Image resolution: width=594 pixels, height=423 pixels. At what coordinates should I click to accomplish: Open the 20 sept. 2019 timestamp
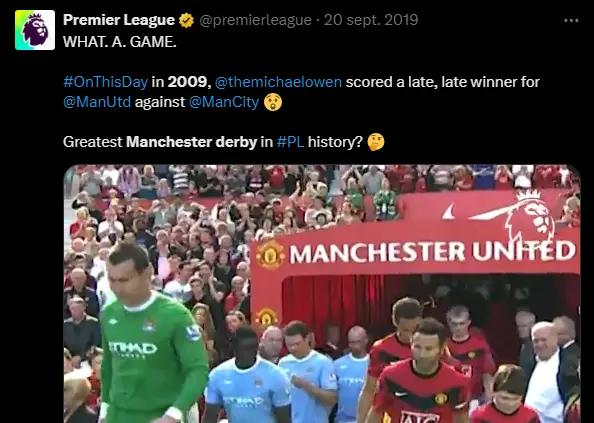[371, 20]
